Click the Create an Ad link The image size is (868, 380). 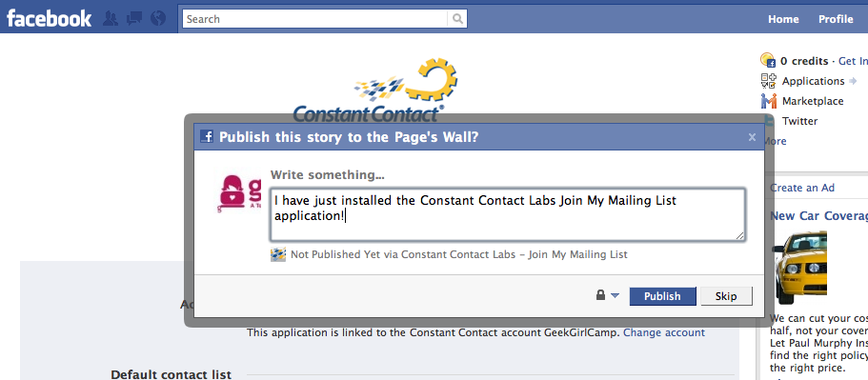coord(802,188)
